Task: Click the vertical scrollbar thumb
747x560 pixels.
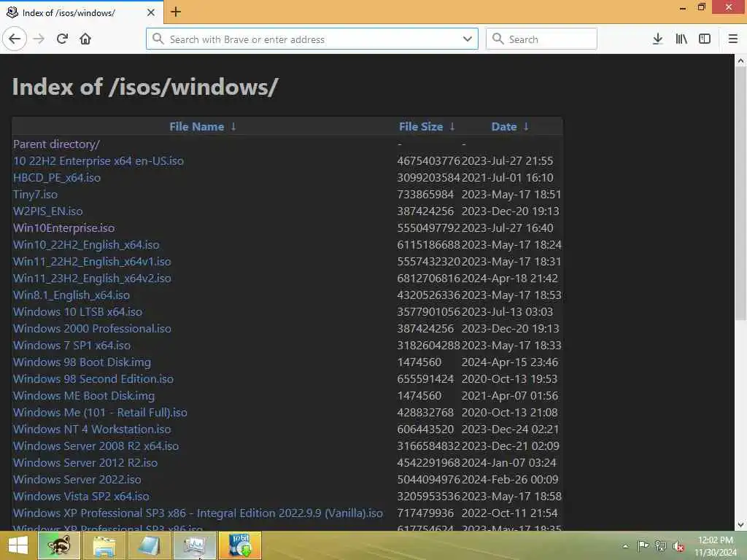Action: tap(740, 192)
